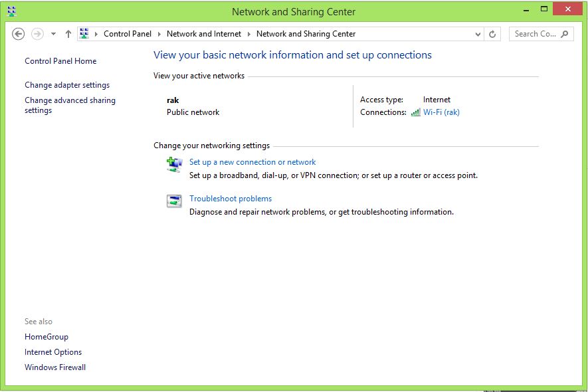Click the window system menu icon
Screen dimensions: 588x392
click(11, 12)
